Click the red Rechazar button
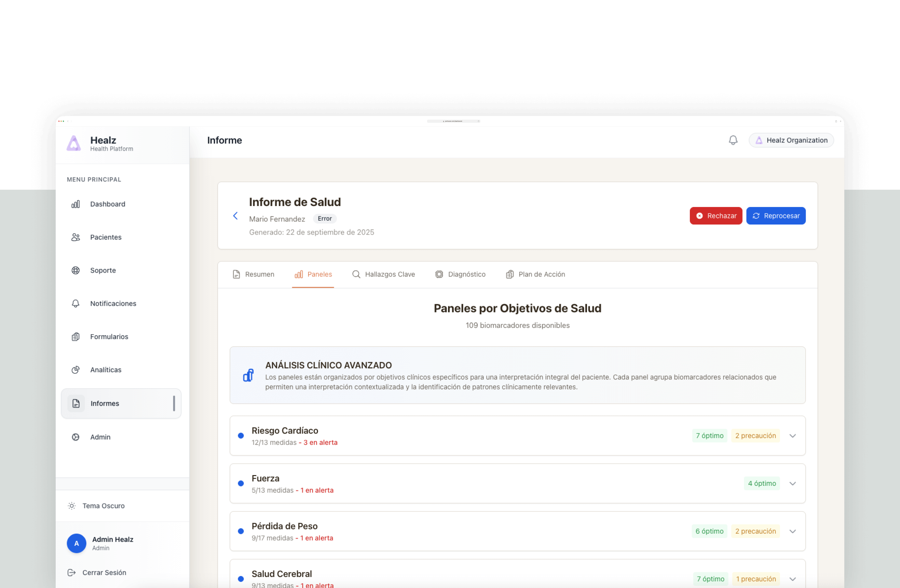 coord(716,216)
